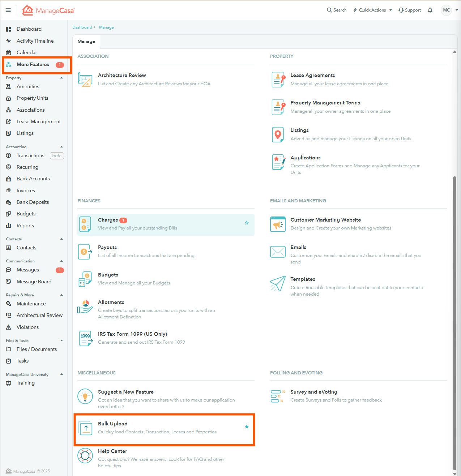The height and width of the screenshot is (476, 461).
Task: Click the Dashboard breadcrumb link
Action: (x=82, y=27)
